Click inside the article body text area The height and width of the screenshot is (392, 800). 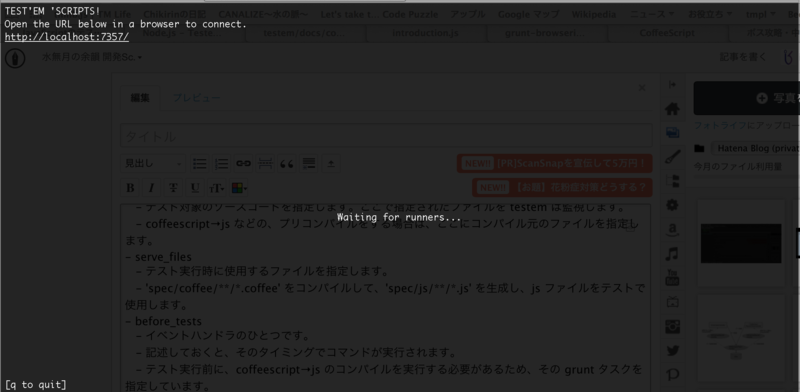coord(385,298)
